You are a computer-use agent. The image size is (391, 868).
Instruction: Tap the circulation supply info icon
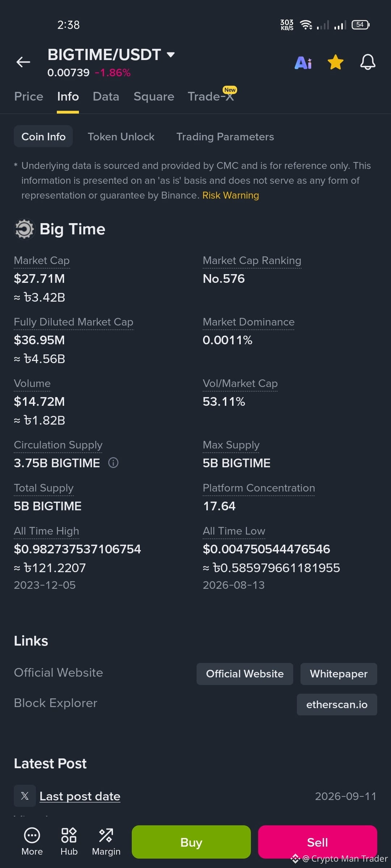(x=113, y=463)
